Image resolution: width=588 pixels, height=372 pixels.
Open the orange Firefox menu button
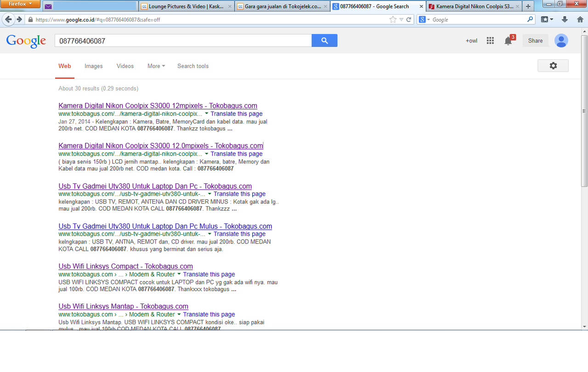[20, 4]
